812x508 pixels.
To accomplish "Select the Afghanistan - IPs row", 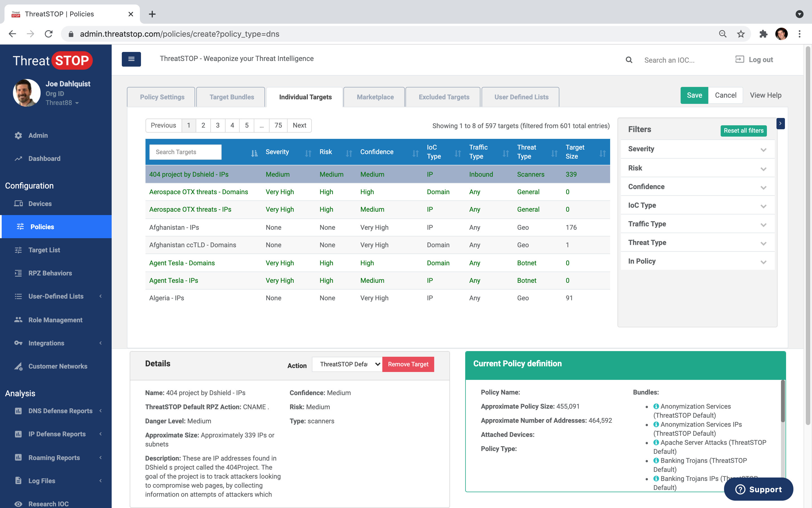I will coord(378,227).
